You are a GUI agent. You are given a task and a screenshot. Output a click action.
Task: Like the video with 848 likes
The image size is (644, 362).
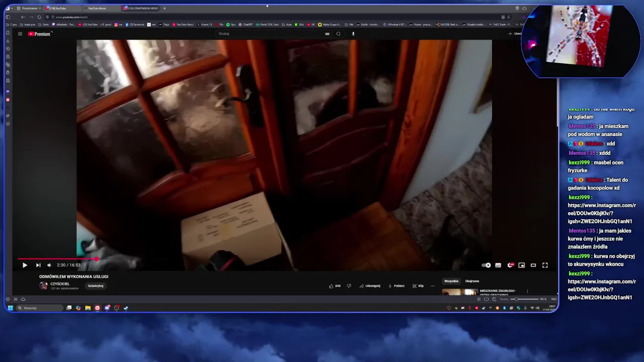(335, 286)
